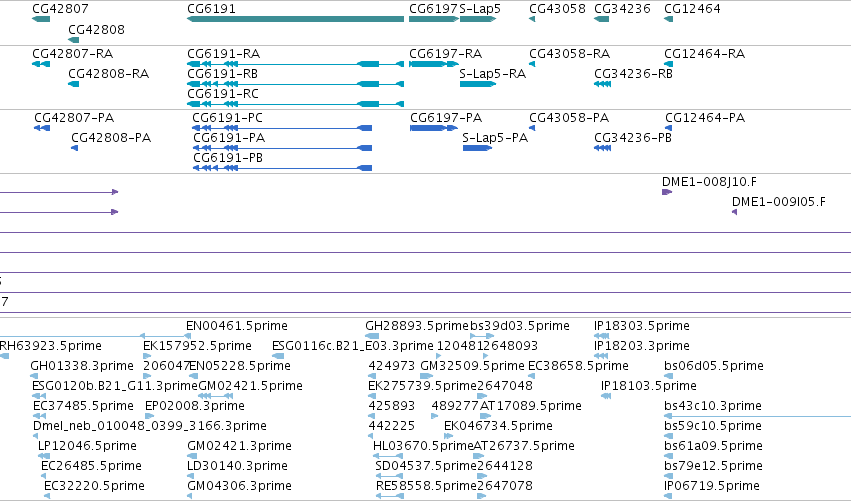851x501 pixels.
Task: Select the CG42808-RA transcript
Action: (x=73, y=84)
